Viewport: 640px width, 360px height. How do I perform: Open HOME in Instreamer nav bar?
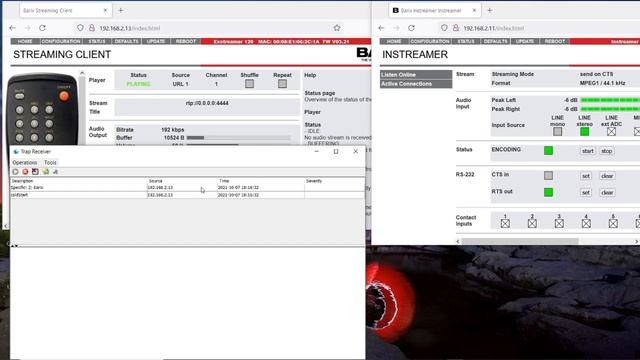click(394, 41)
